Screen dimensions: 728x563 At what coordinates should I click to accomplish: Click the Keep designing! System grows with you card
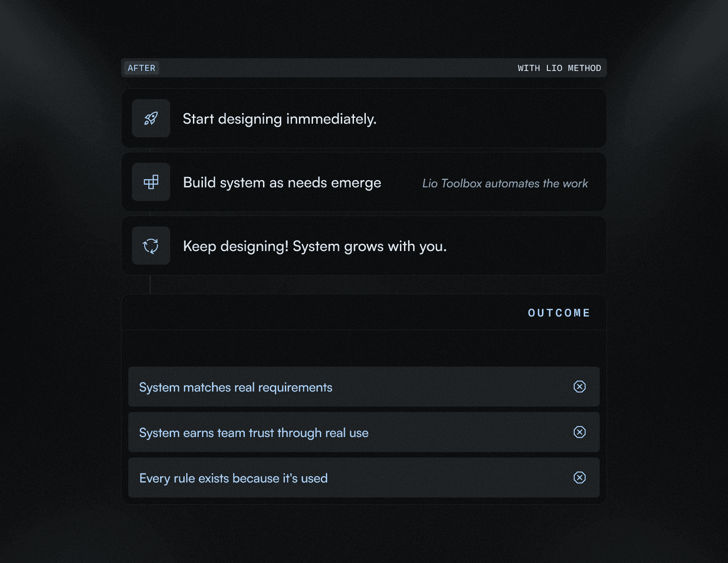click(x=364, y=246)
